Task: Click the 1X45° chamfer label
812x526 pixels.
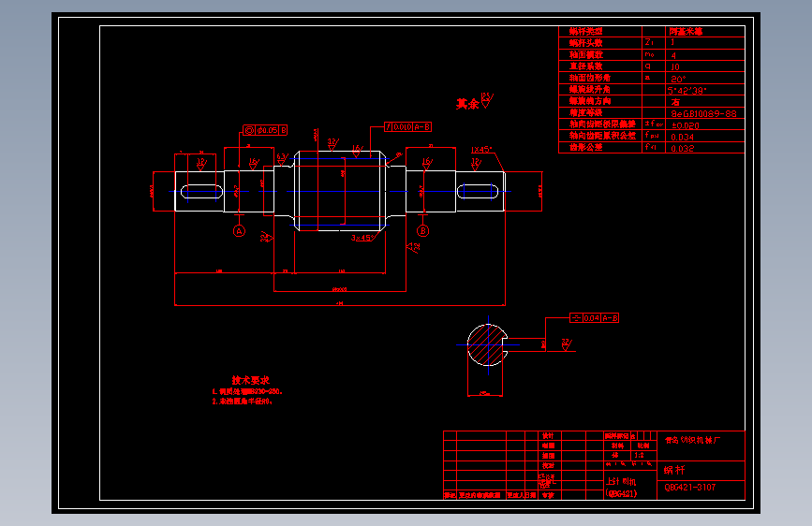Action: click(481, 150)
